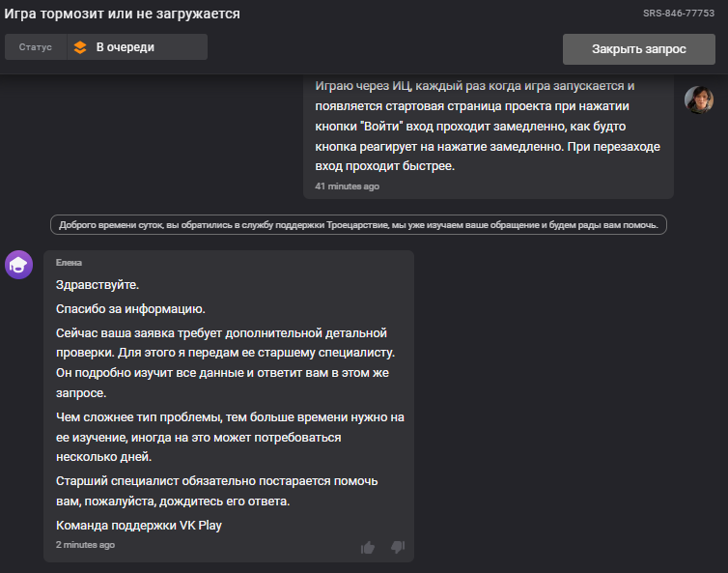This screenshot has height=573, width=728.
Task: Click the Команда поддержки VK Play signature
Action: pos(139,525)
